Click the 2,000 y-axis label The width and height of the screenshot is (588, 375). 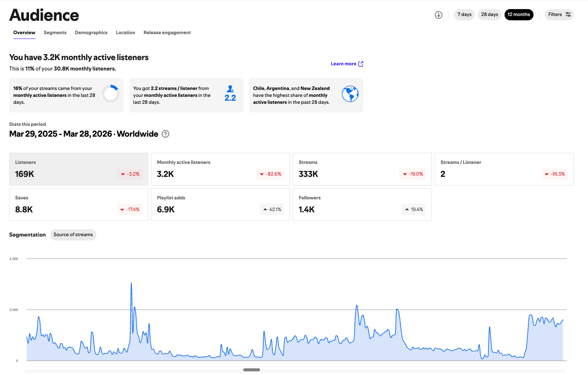click(13, 310)
